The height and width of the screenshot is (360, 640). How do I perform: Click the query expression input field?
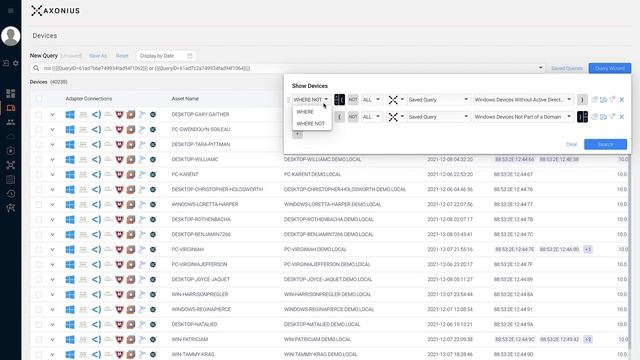point(288,68)
